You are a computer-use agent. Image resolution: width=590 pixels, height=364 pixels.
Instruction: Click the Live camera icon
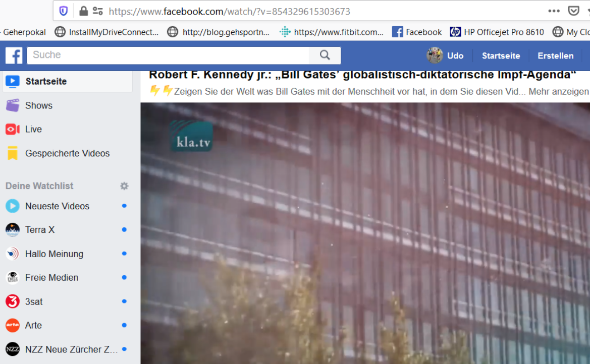(13, 130)
